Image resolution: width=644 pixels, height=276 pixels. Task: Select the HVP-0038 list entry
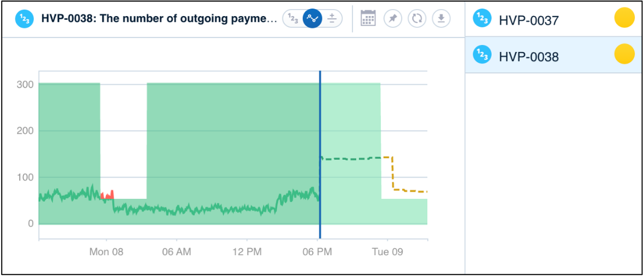pos(553,55)
